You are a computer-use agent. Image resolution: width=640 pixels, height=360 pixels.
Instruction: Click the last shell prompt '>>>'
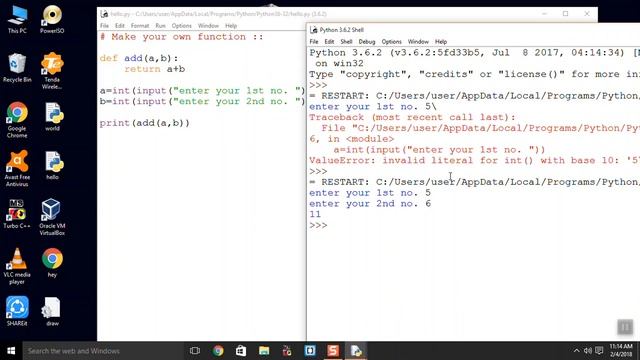pos(318,225)
